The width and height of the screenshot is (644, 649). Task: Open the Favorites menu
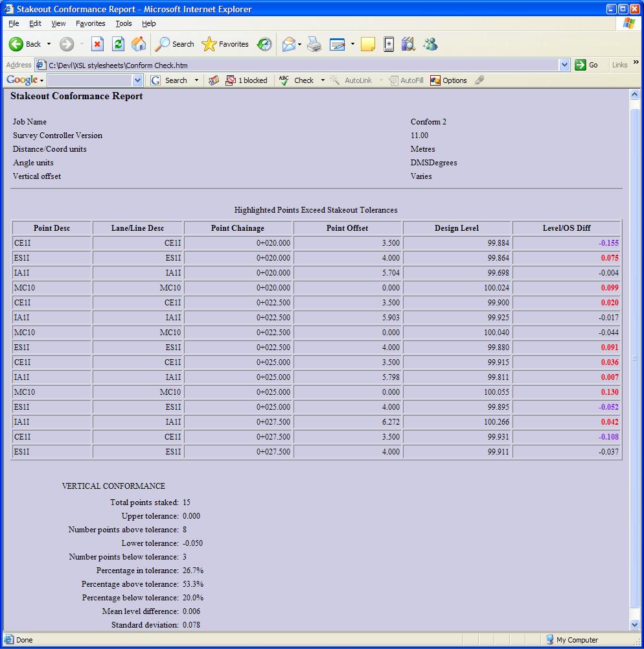pyautogui.click(x=90, y=23)
